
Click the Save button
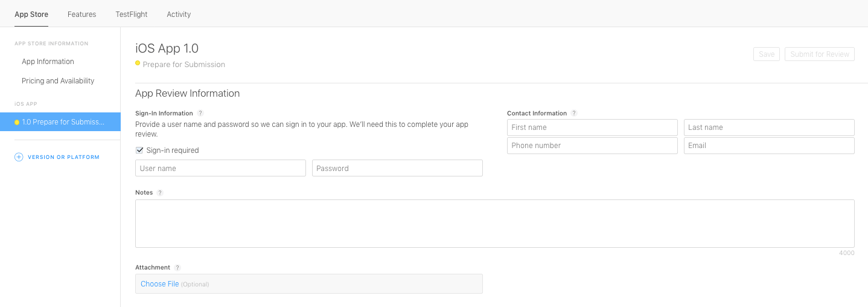pyautogui.click(x=767, y=54)
